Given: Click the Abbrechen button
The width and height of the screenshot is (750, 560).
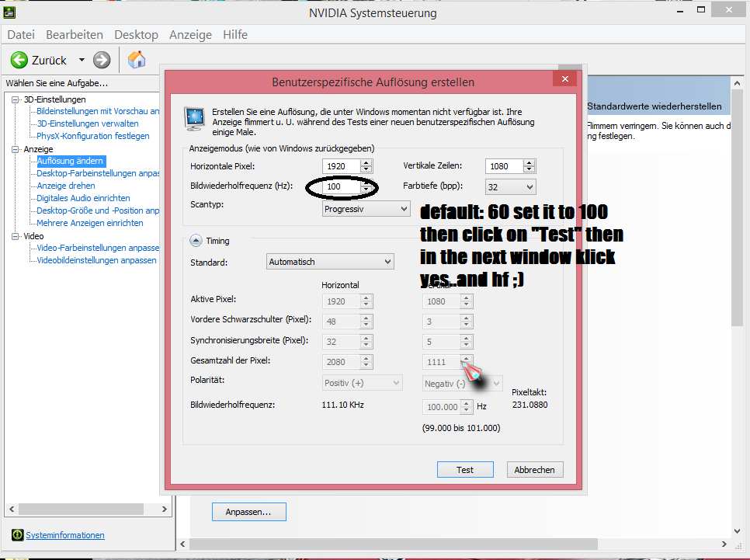Looking at the screenshot, I should tap(535, 470).
